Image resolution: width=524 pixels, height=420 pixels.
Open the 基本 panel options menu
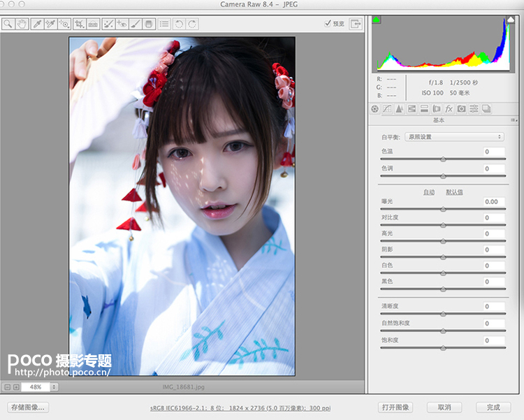(x=514, y=120)
